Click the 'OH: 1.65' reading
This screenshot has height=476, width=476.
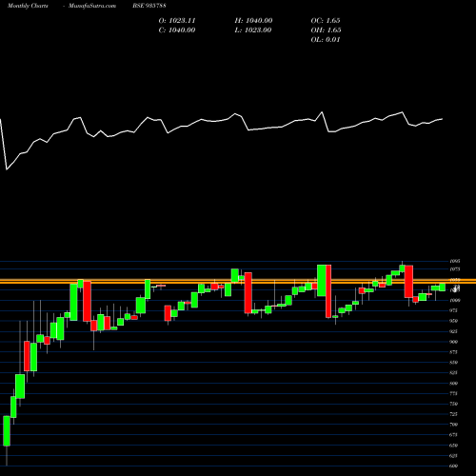tap(326, 30)
